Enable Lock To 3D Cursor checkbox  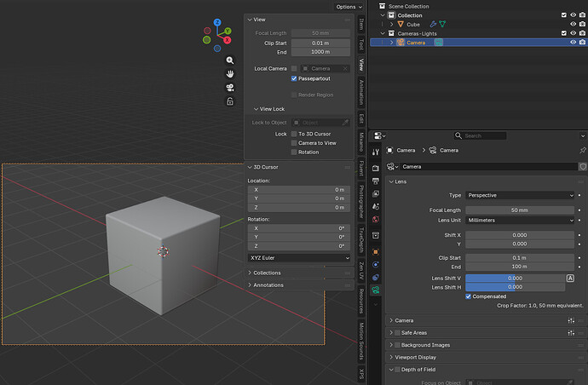[294, 134]
